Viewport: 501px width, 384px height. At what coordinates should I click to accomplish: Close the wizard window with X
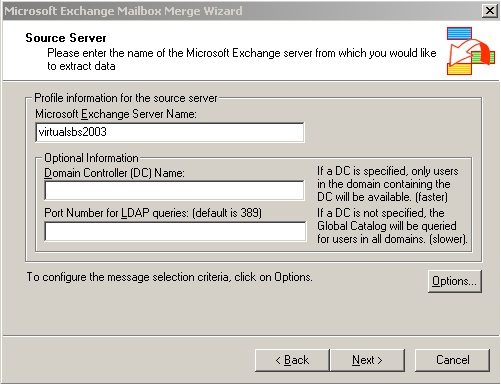click(490, 11)
